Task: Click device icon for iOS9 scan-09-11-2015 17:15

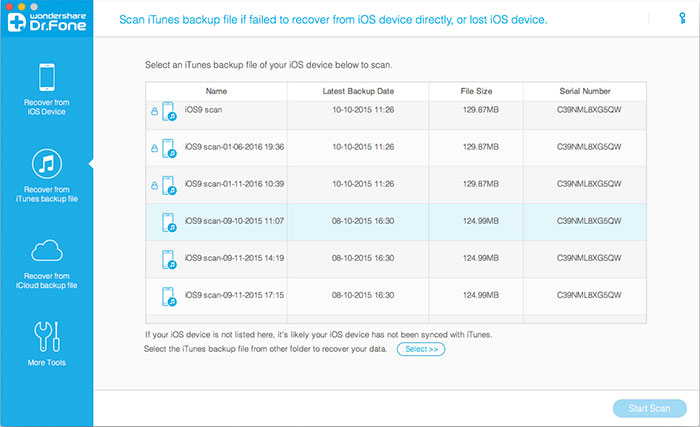Action: pos(169,297)
